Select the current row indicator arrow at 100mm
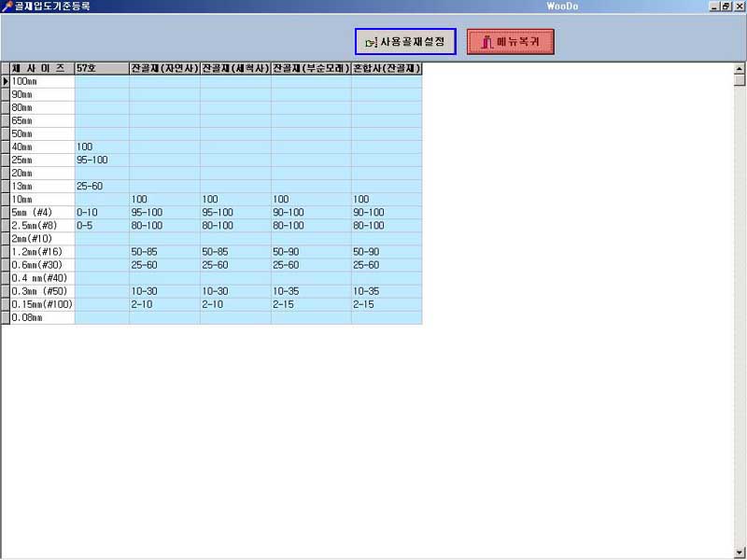Screen dimensions: 747x560 (x=6, y=81)
